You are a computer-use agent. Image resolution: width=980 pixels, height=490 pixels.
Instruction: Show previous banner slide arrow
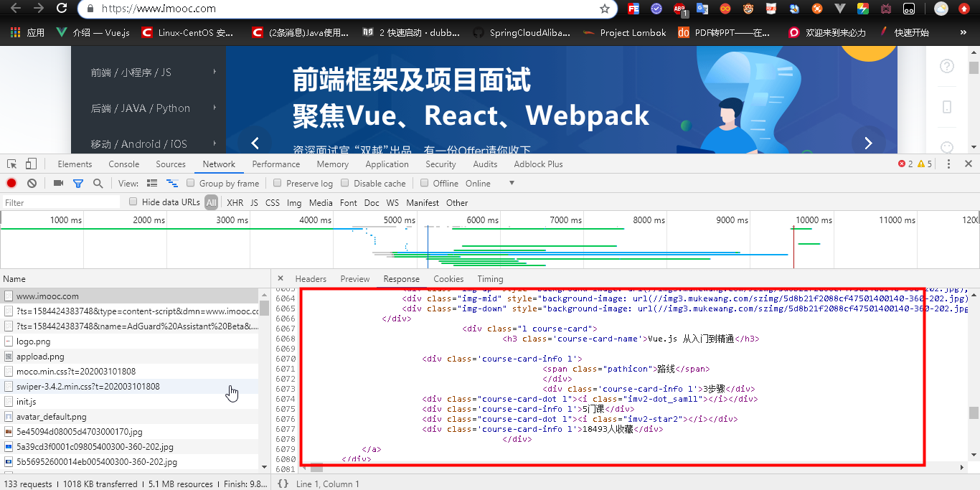point(255,143)
